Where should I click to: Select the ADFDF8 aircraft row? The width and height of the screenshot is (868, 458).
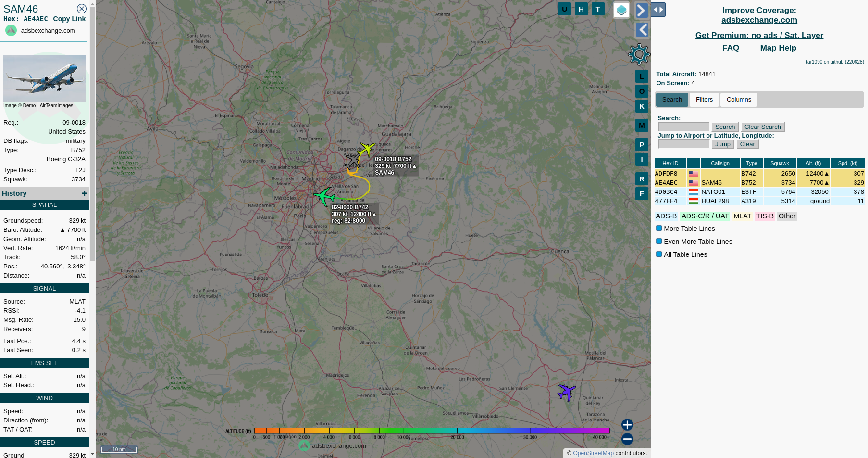pos(759,174)
